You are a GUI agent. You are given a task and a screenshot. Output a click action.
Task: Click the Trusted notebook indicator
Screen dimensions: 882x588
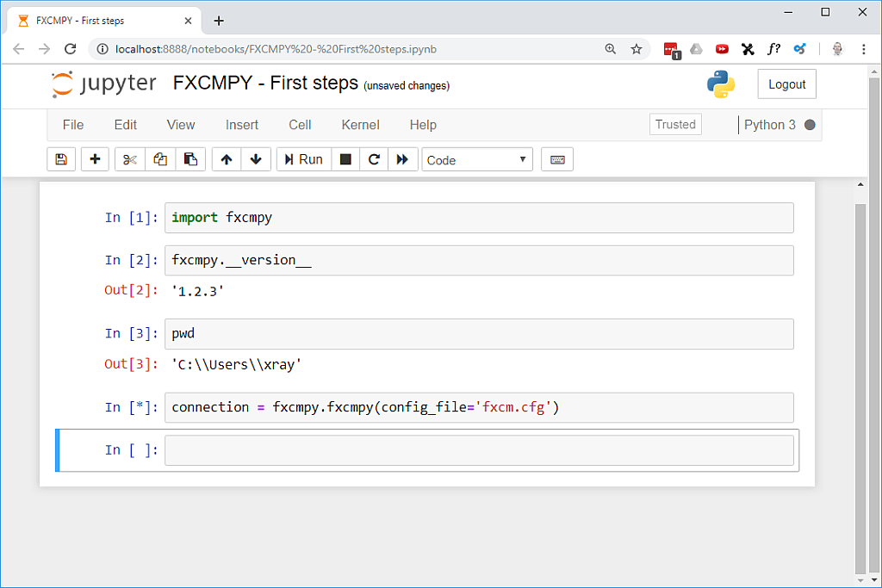(675, 124)
